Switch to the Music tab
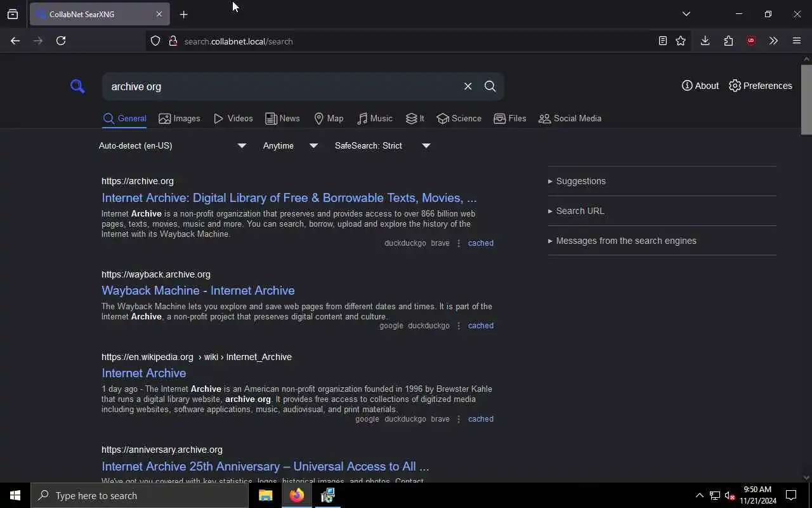The height and width of the screenshot is (508, 812). point(374,119)
